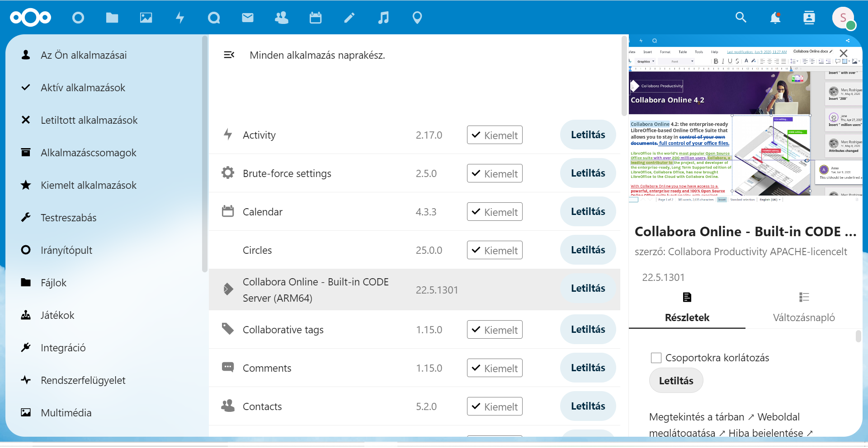
Task: Select the Activity lightning icon
Action: (179, 18)
